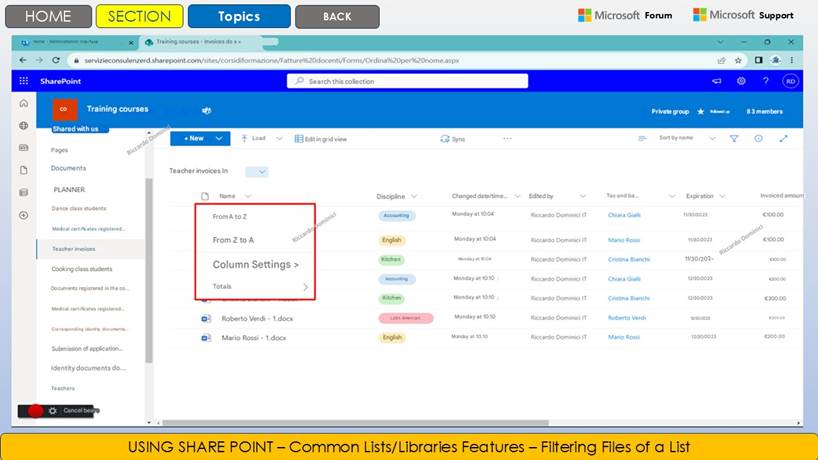Select From Z to A sort option

click(233, 240)
